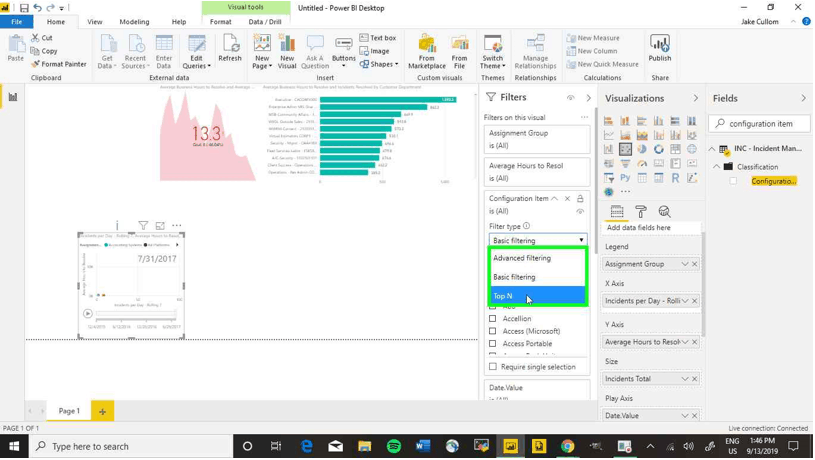
Task: Choose Basic filtering in dropdown list
Action: pyautogui.click(x=538, y=277)
